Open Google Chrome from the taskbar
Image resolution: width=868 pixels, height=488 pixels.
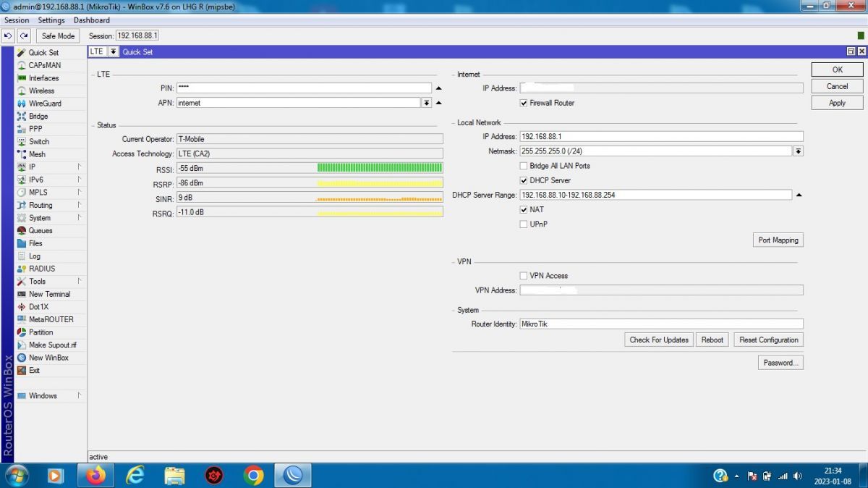(x=253, y=475)
